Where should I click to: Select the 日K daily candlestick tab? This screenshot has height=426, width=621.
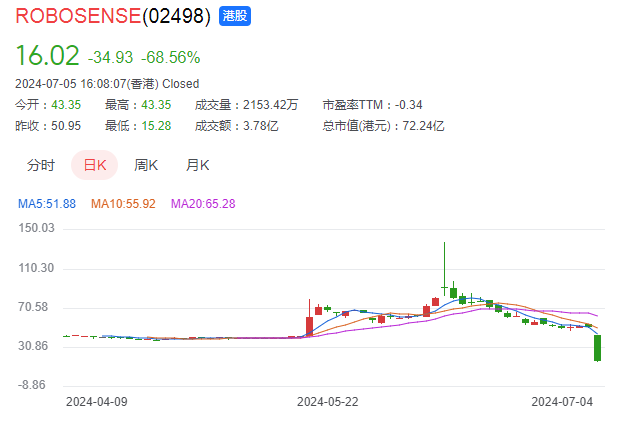click(95, 165)
